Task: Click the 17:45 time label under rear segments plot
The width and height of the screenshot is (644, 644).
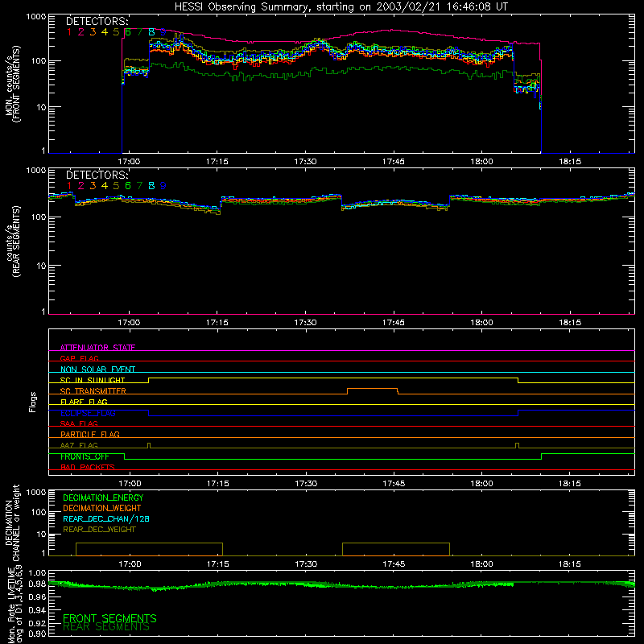Action: tap(393, 323)
